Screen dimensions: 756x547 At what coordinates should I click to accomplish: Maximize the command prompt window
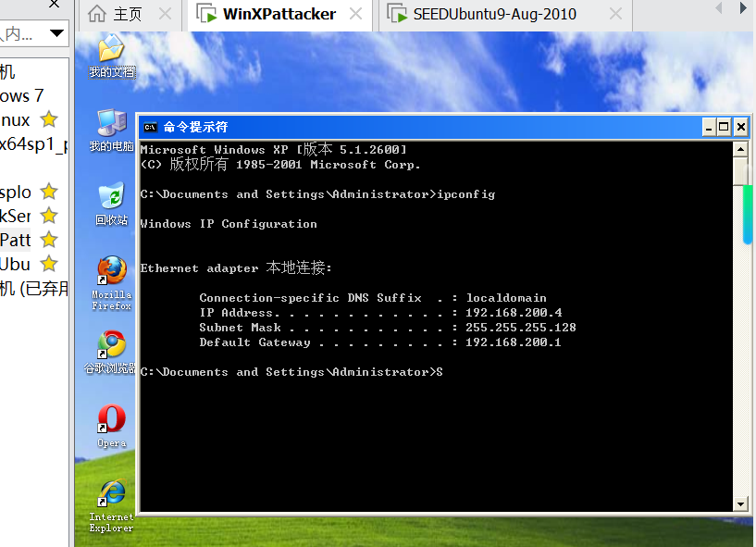724,128
